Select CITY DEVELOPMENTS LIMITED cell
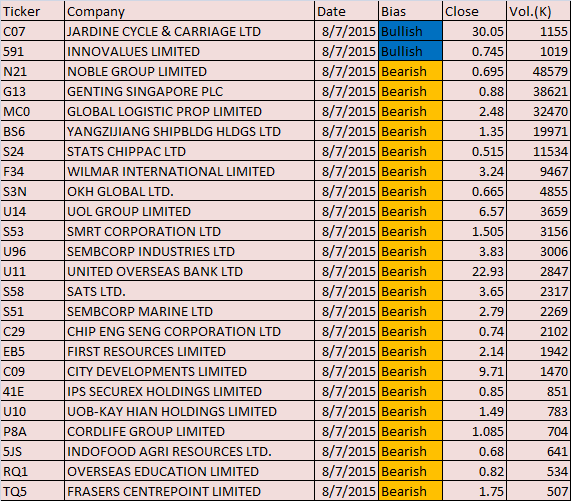 [x=189, y=371]
